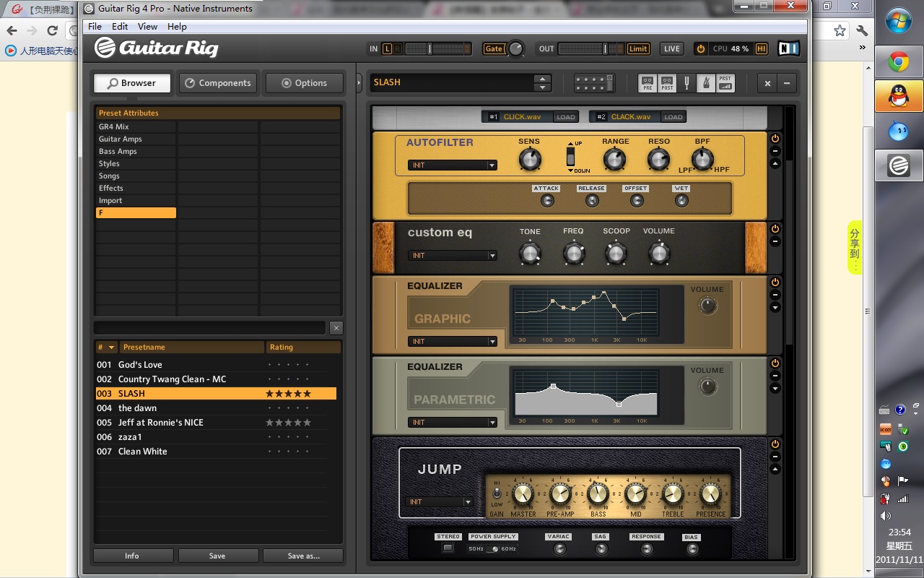Open the Rig Kontrol pedalboard icon
This screenshot has width=924, height=578.
coord(595,83)
